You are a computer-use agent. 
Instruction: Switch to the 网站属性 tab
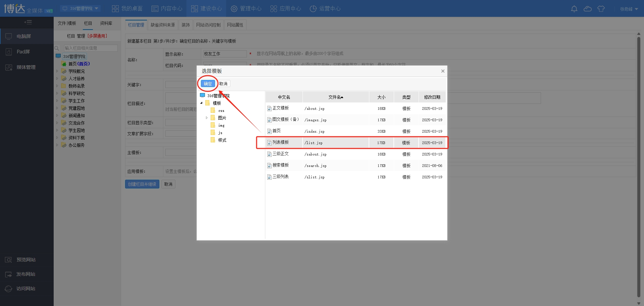coord(235,25)
